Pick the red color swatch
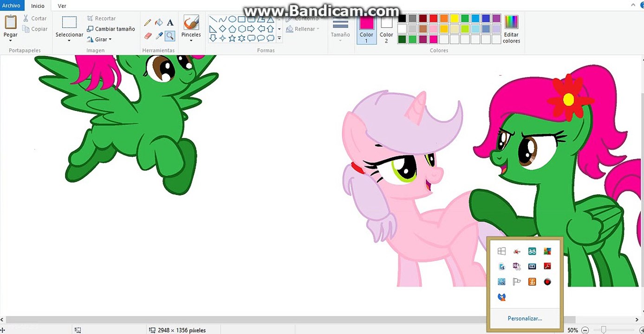This screenshot has height=334, width=644. click(433, 19)
